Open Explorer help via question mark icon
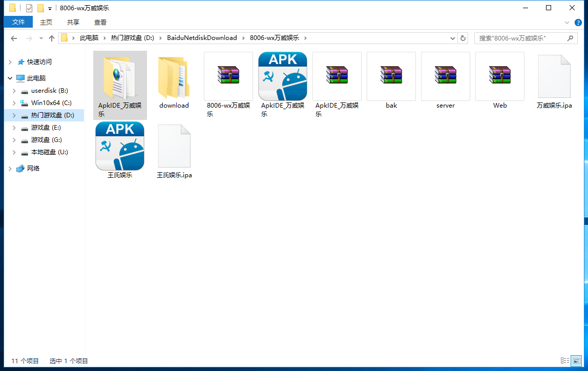The width and height of the screenshot is (588, 371). [x=578, y=23]
